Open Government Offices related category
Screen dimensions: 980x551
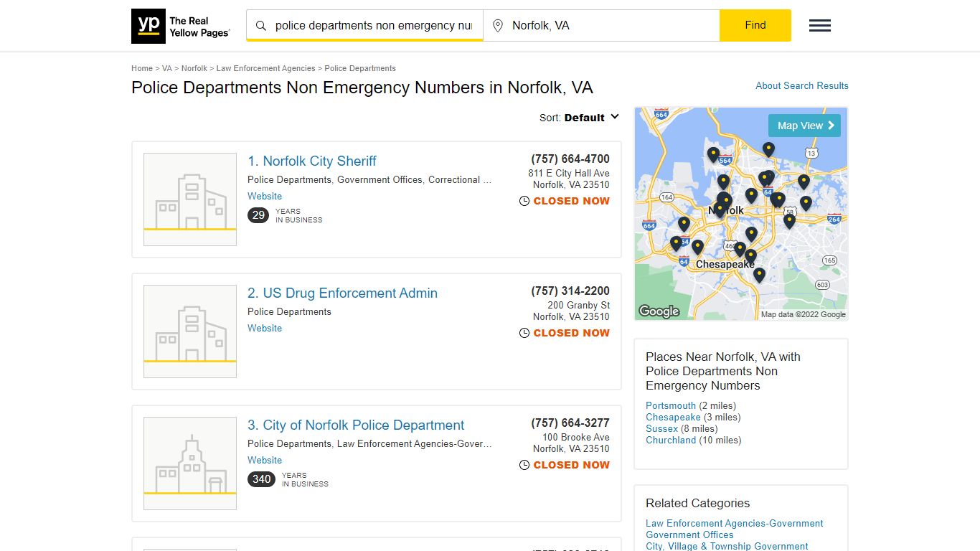689,534
